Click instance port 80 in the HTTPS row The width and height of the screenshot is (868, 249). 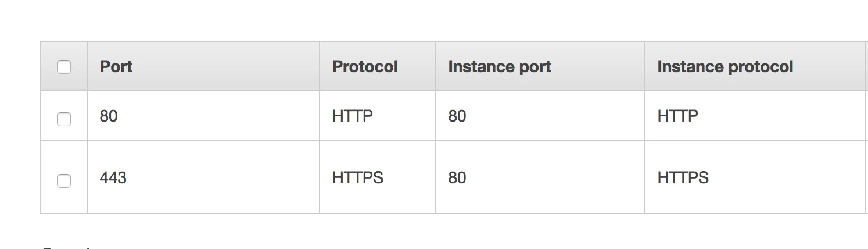click(x=457, y=177)
